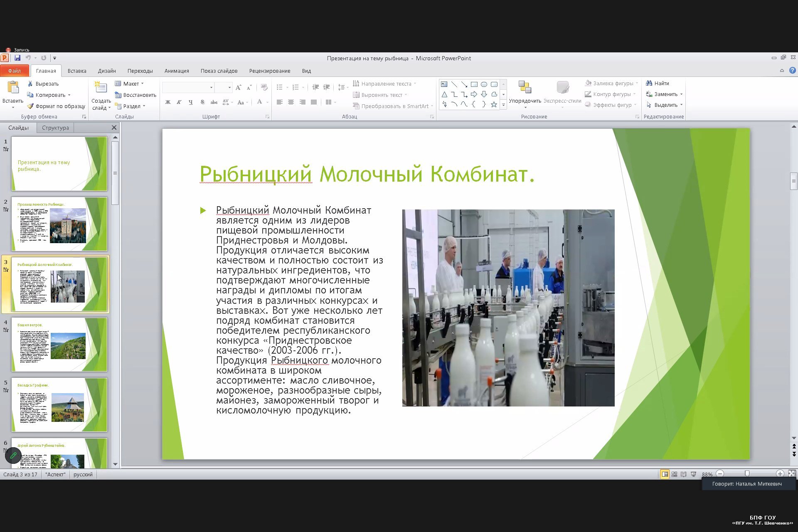Viewport: 798px width, 532px height.
Task: Click the русский language status button
Action: (x=83, y=474)
